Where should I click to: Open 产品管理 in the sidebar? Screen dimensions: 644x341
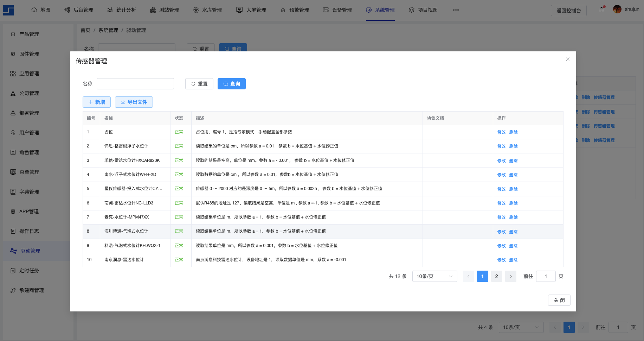(x=29, y=34)
